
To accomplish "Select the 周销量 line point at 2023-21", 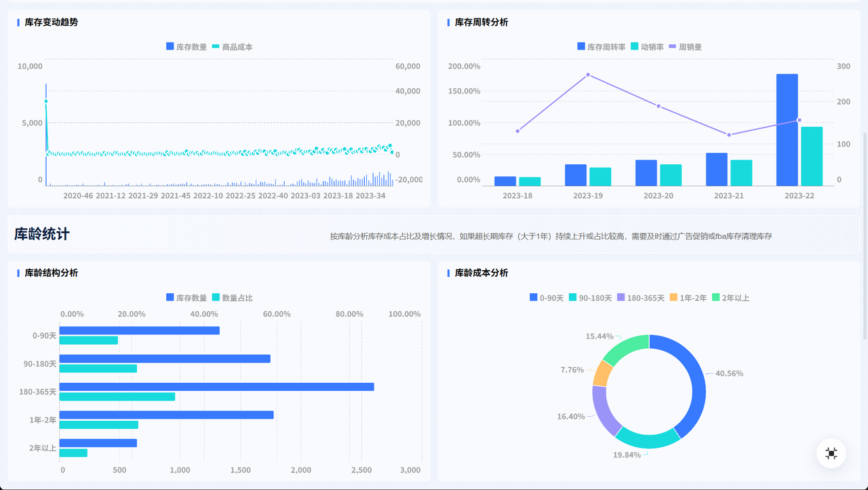I will (729, 135).
